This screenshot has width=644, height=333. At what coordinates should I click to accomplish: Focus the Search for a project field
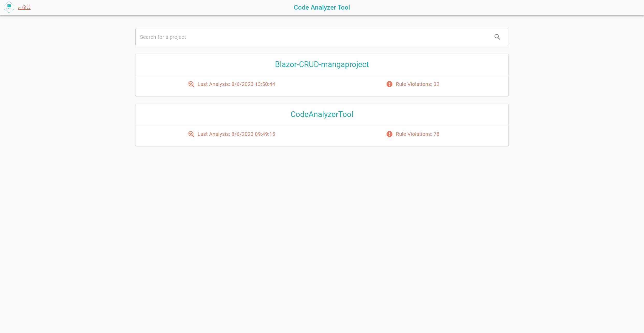[x=311, y=37]
